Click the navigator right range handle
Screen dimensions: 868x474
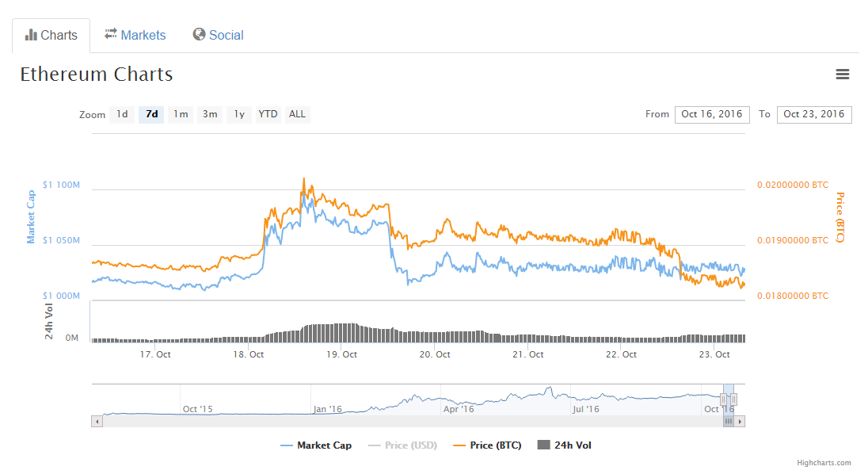734,399
